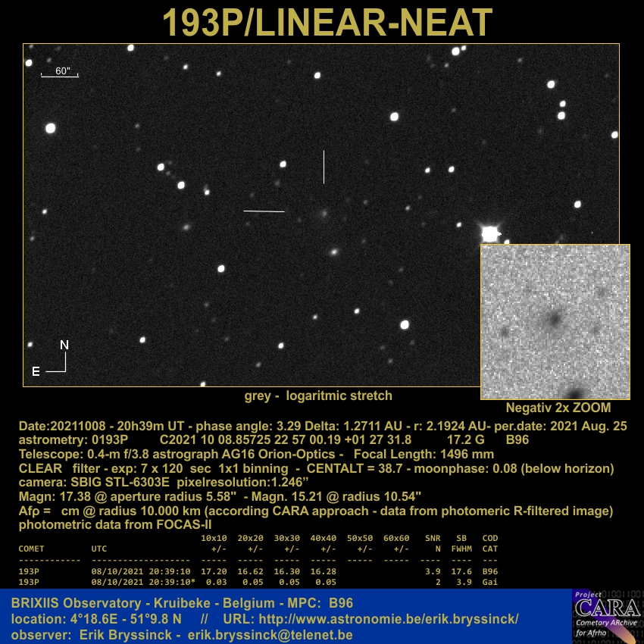Select the Magn: 17.38 aperture line
The width and height of the screenshot is (644, 644).
(x=220, y=496)
